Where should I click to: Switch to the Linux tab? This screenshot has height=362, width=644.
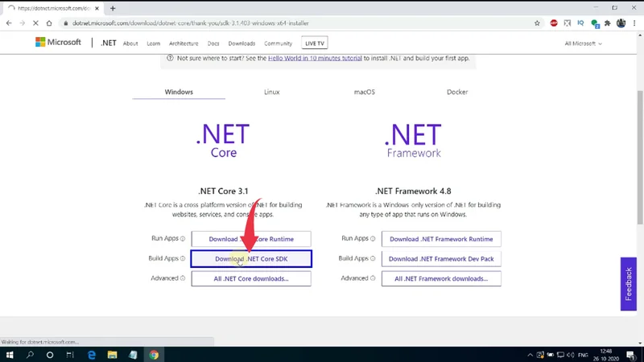[x=272, y=92]
